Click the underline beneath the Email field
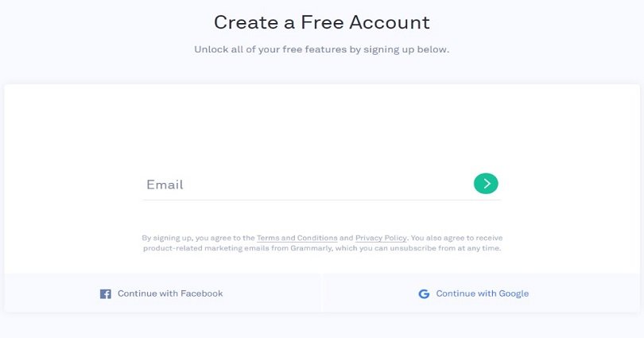 [321, 200]
